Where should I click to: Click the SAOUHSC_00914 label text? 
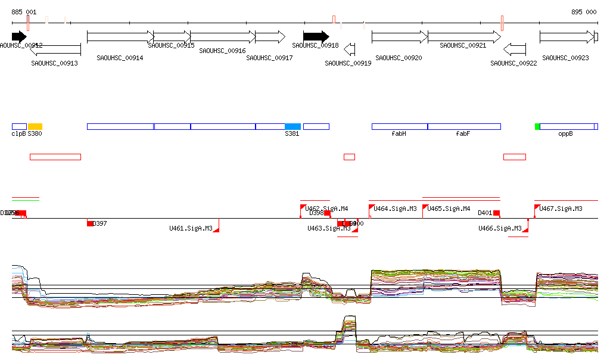[x=120, y=58]
